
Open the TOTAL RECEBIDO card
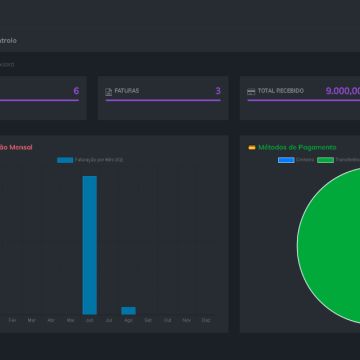[300, 98]
